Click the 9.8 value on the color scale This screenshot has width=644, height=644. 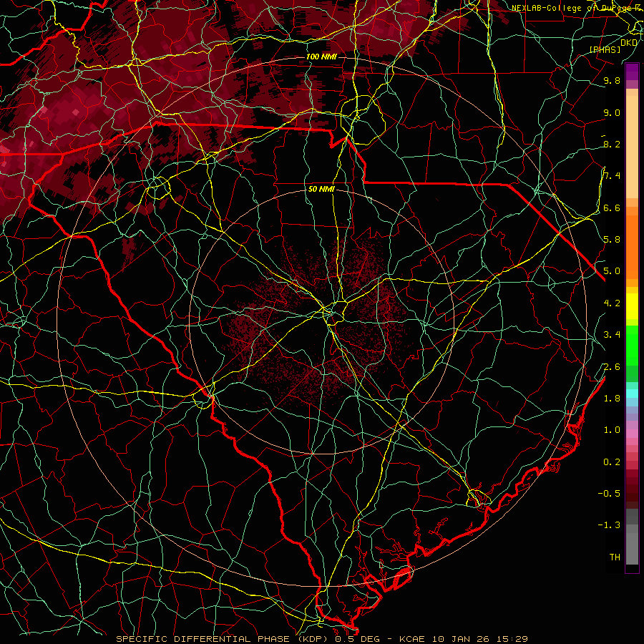click(x=612, y=81)
